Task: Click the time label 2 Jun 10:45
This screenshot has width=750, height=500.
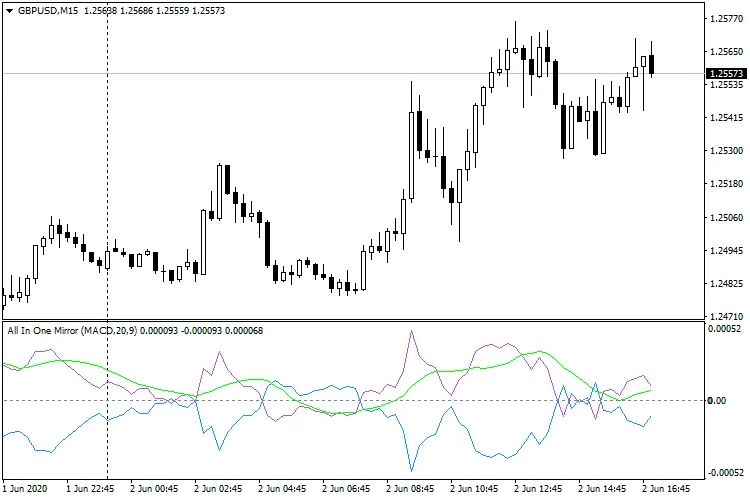Action: [474, 489]
